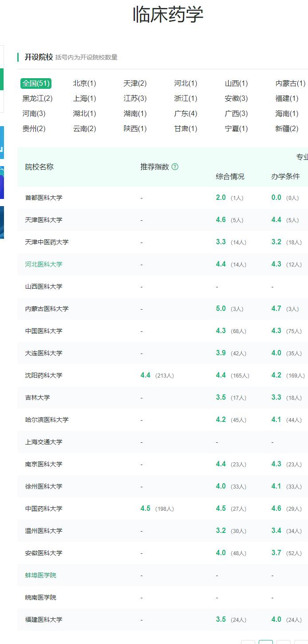Image resolution: width=308 pixels, height=644 pixels.
Task: Click the 临床药学 page title
Action: click(168, 15)
